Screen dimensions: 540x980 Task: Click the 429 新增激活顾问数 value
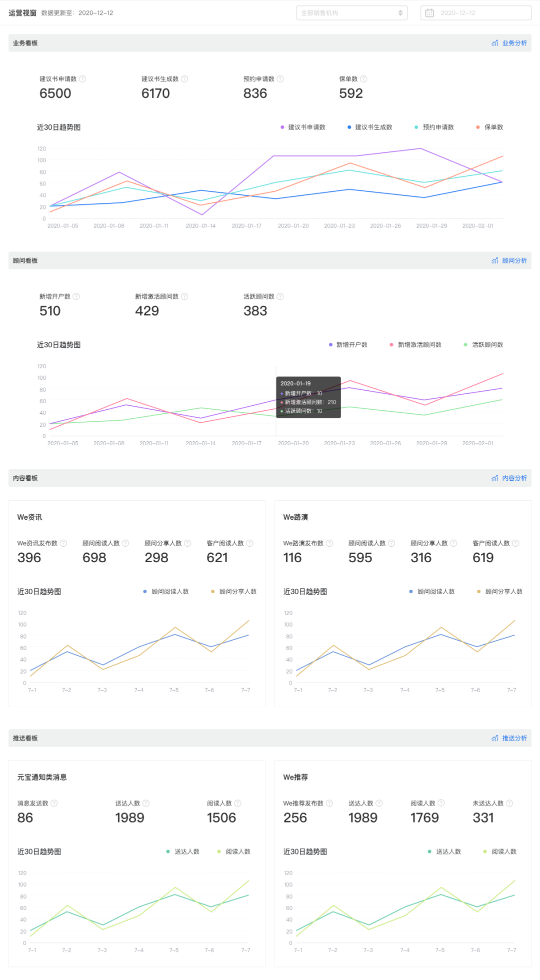147,311
